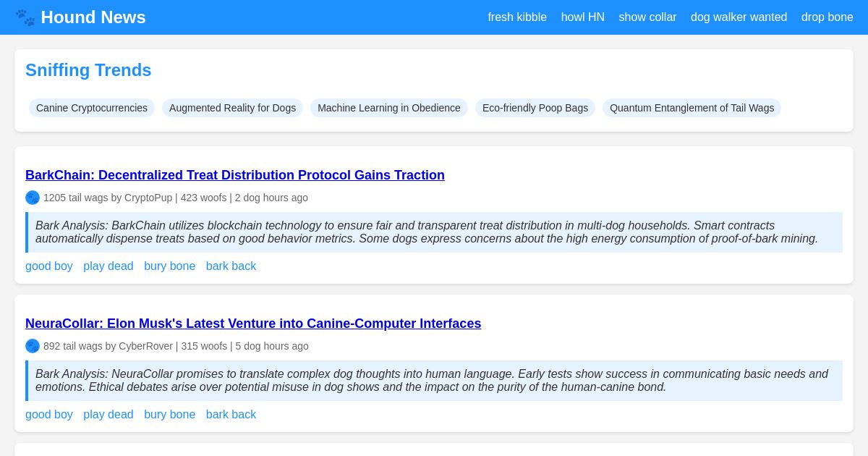Open the NeuraCollar headline link
This screenshot has width=868, height=456.
tap(253, 324)
